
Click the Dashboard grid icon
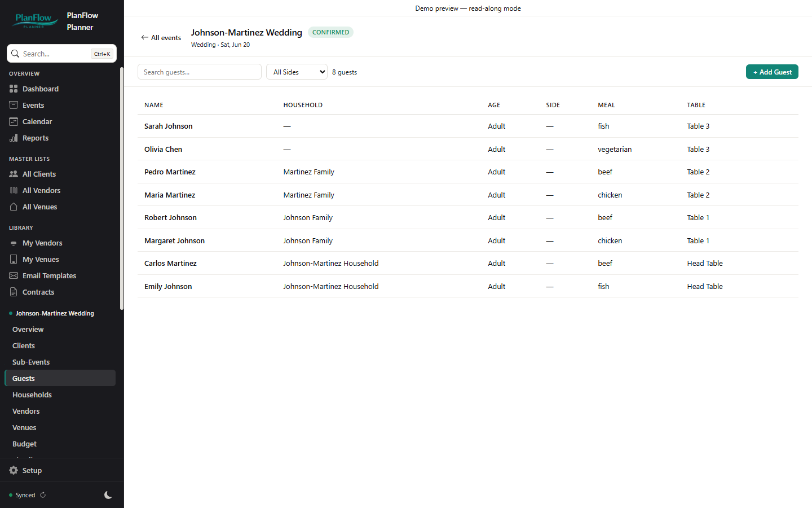(14, 89)
